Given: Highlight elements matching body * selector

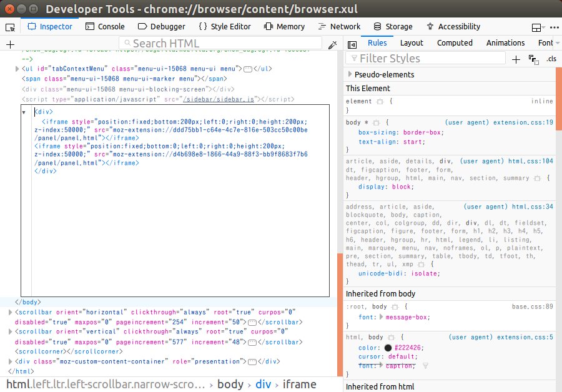Looking at the screenshot, I should point(376,122).
